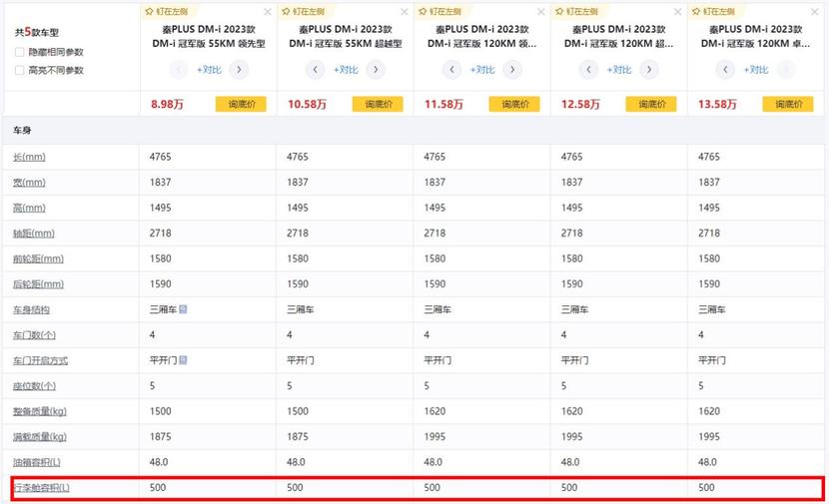Open the 轴距(mm) parameter link
This screenshot has height=504, width=829.
(34, 233)
